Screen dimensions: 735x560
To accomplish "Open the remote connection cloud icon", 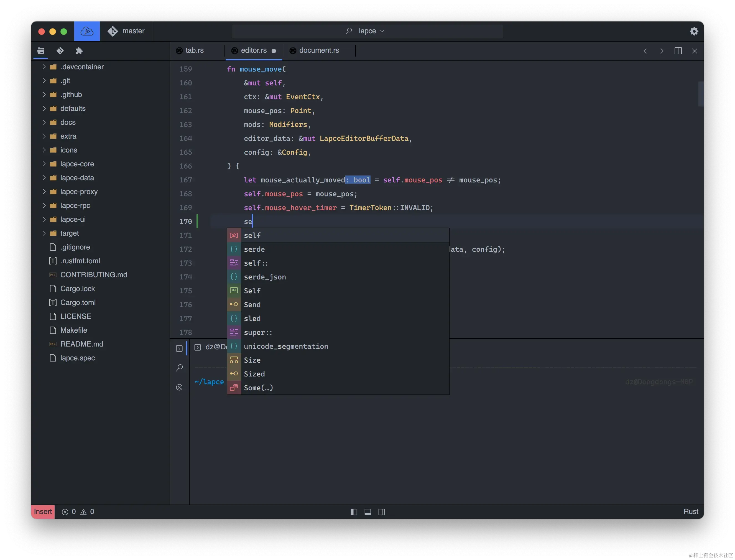I will coord(87,31).
